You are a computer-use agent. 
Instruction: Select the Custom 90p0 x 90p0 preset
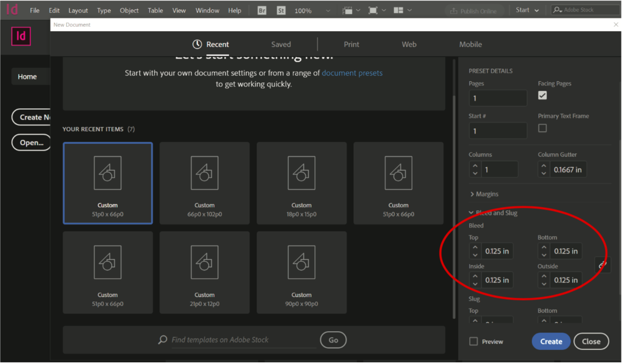[x=302, y=273]
